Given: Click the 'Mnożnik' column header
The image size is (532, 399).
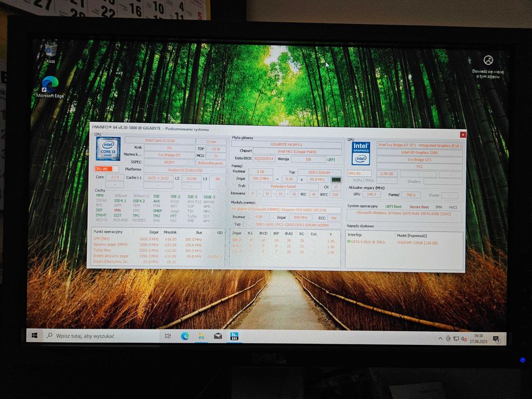Looking at the screenshot, I should pyautogui.click(x=170, y=232).
